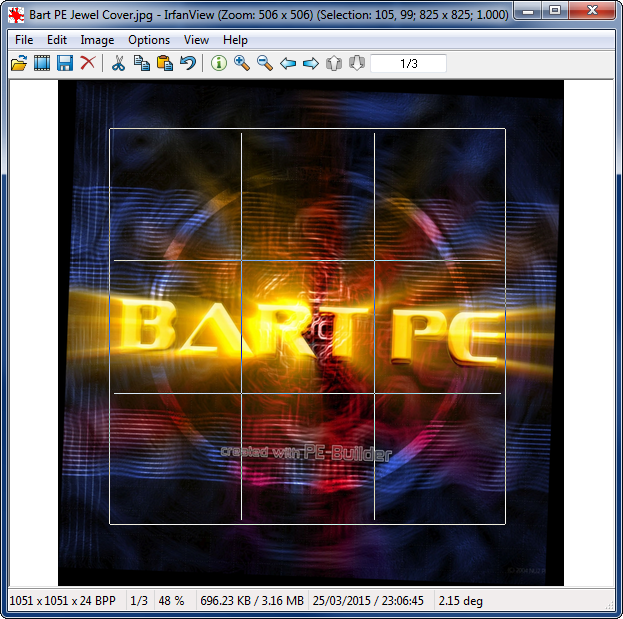Click the 696.23 KB / 3.16 MB status text
Image resolution: width=623 pixels, height=619 pixels.
click(252, 600)
